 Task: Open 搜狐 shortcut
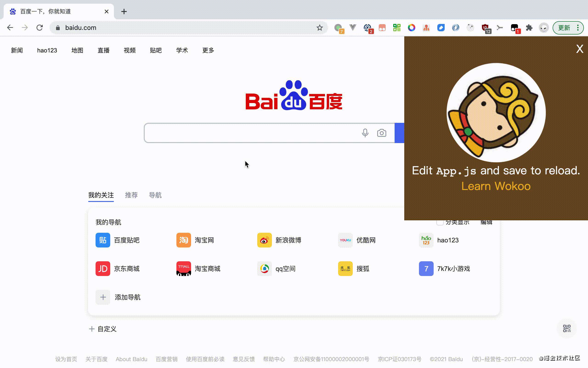point(354,268)
